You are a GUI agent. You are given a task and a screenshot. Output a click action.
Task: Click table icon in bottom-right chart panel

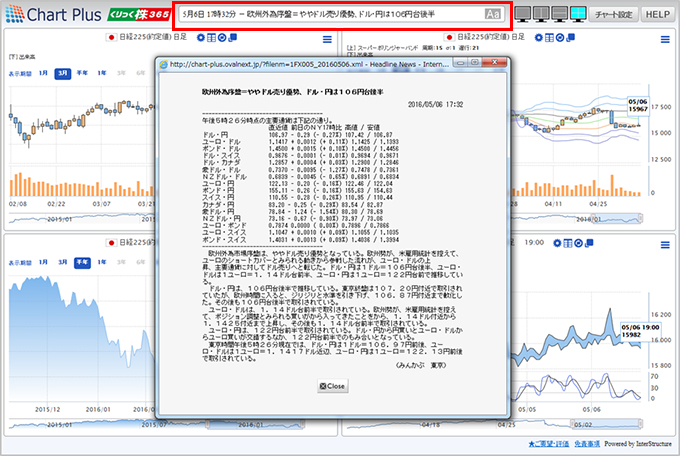[568, 243]
